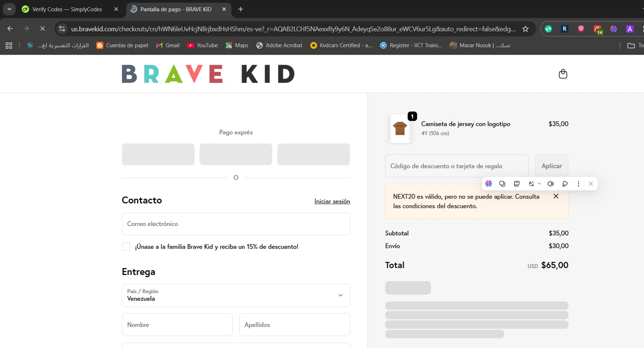Click the 4Y (106 cm) size text
The image size is (644, 348).
click(435, 133)
